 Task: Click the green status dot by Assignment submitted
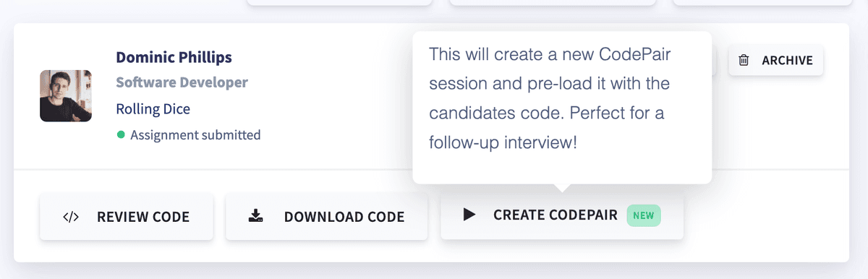[121, 134]
